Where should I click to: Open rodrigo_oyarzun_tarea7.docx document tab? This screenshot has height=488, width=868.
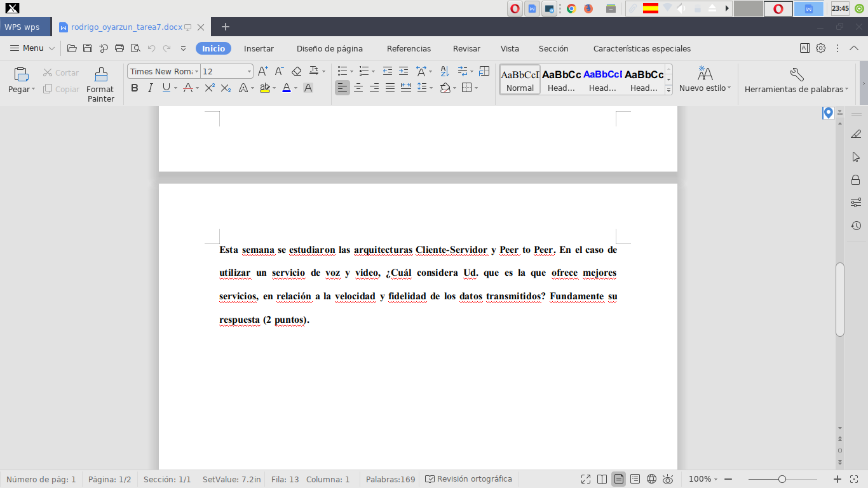coord(126,27)
